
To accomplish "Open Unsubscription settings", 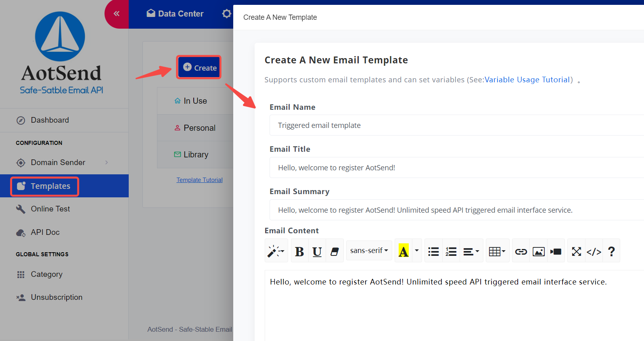I will (64, 297).
